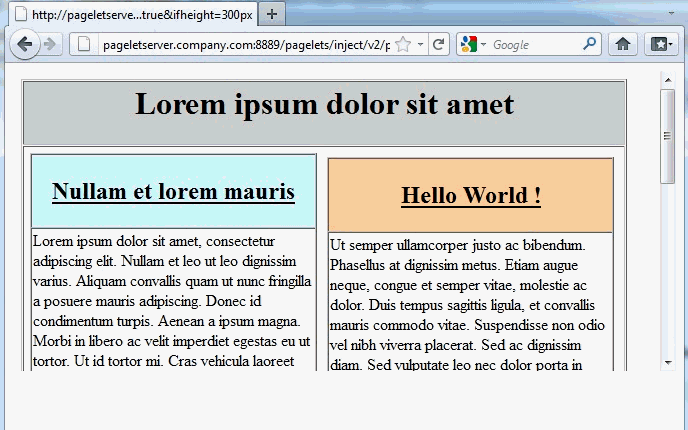Click the inner scrollbar down arrow
This screenshot has width=688, height=430.
tap(668, 362)
